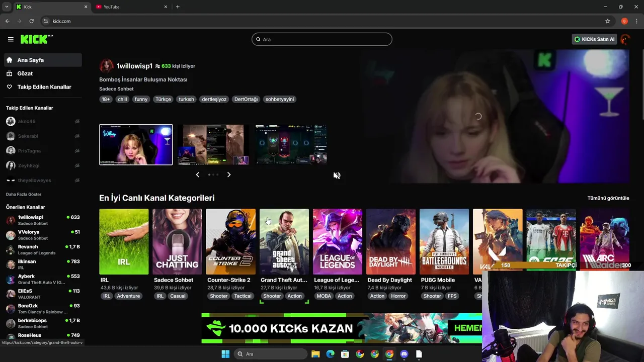Click the Gözat browse icon
Screen dimensions: 644x362
click(9, 73)
